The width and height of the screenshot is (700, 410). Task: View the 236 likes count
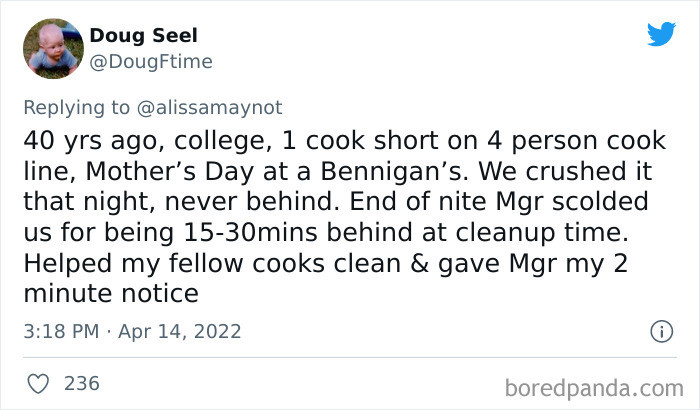tap(82, 384)
